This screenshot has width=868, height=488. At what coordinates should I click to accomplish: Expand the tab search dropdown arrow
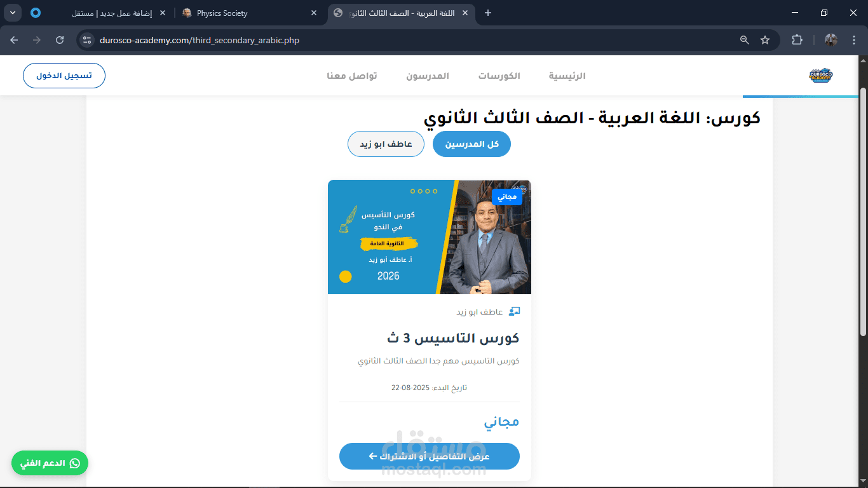[x=12, y=13]
